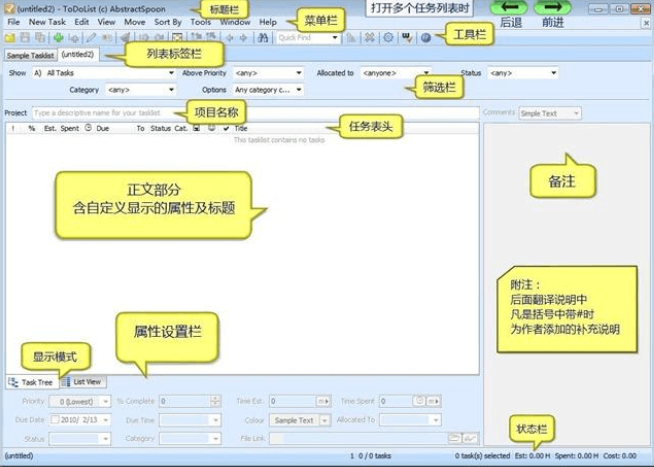The width and height of the screenshot is (654, 467).
Task: Browse for file link using folder icon
Action: [x=455, y=439]
